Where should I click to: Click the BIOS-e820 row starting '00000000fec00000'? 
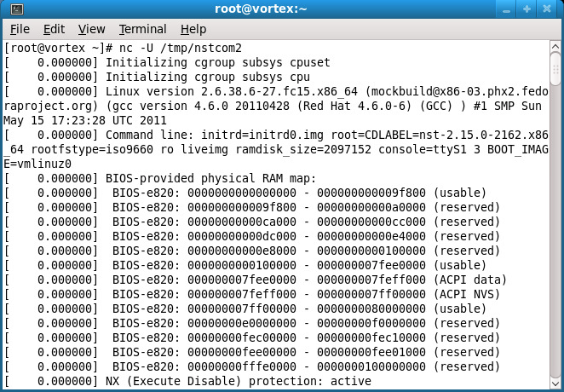252,337
